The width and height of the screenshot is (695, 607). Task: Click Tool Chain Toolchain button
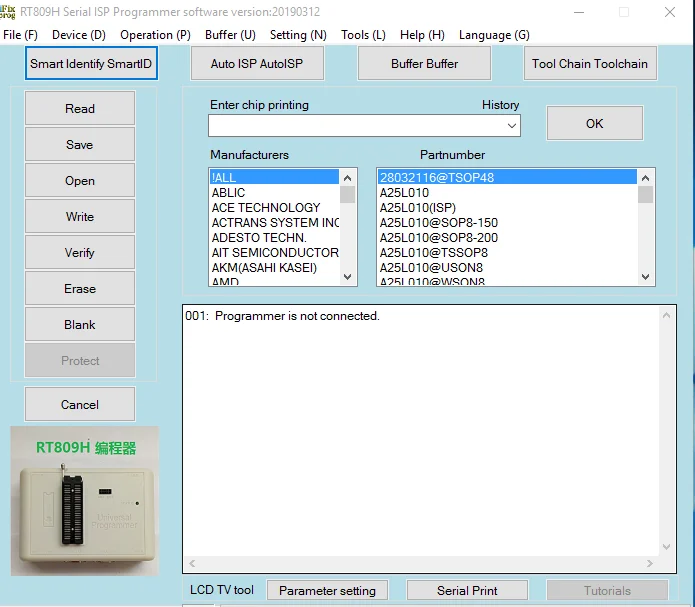coord(590,63)
